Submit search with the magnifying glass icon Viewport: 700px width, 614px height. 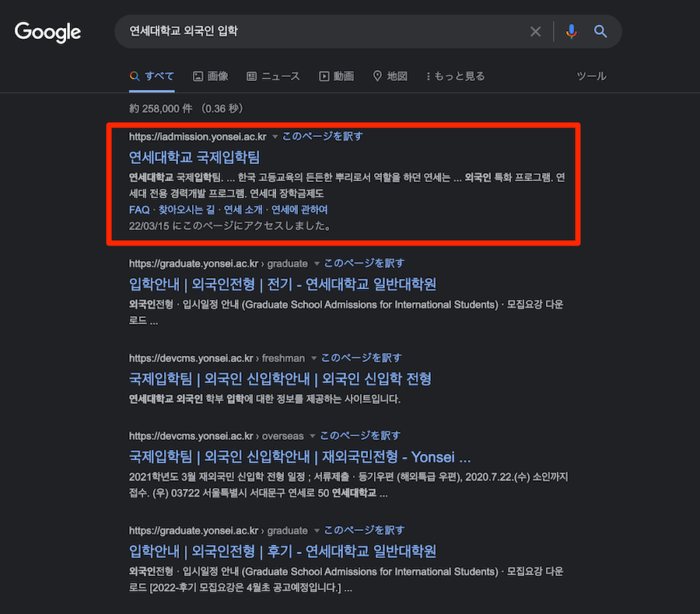[x=600, y=31]
